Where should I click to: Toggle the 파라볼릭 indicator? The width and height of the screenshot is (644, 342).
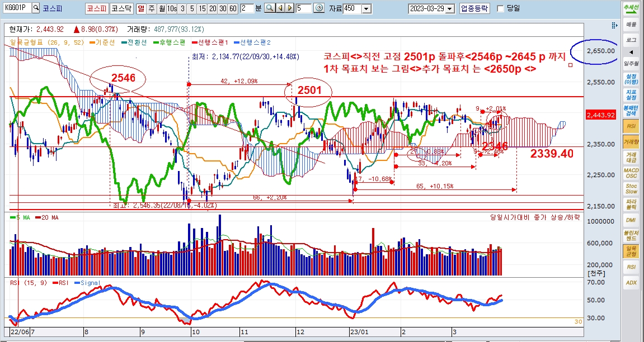coord(631,204)
